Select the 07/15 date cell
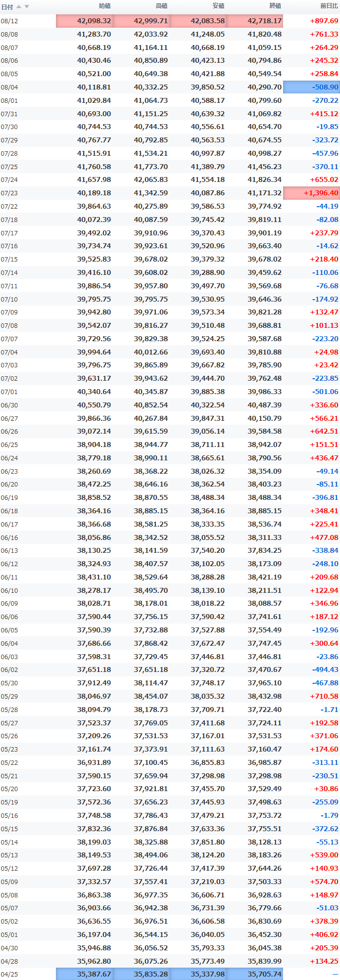The image size is (340, 980). click(9, 260)
